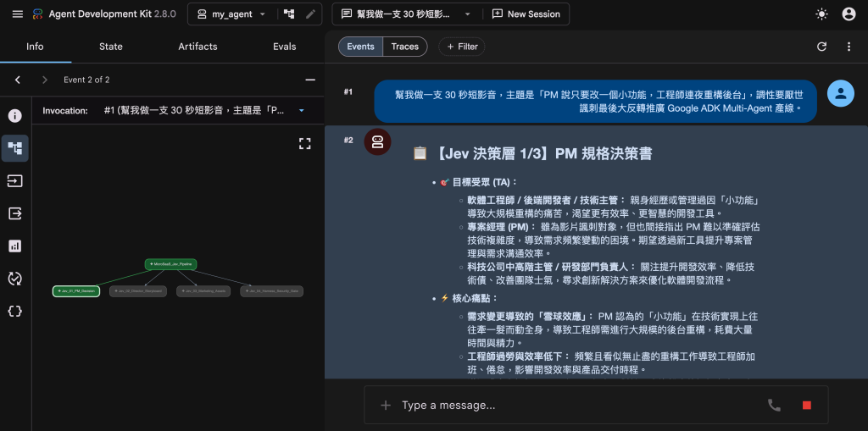868x431 pixels.
Task: Open the circular check sidebar icon
Action: (x=15, y=279)
